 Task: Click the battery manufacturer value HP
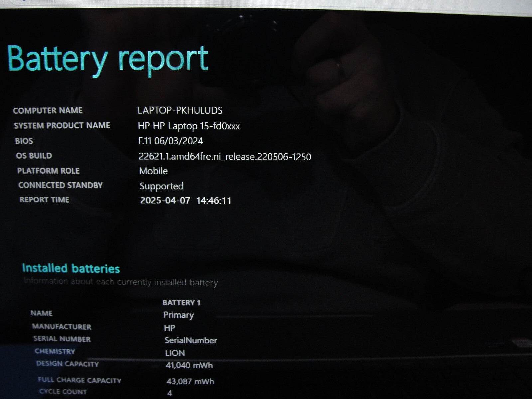tap(169, 328)
